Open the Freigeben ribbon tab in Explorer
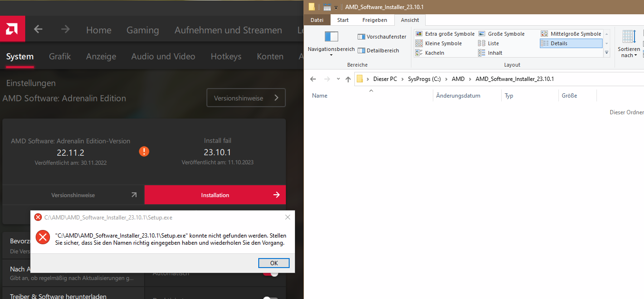This screenshot has height=299, width=644. 375,20
